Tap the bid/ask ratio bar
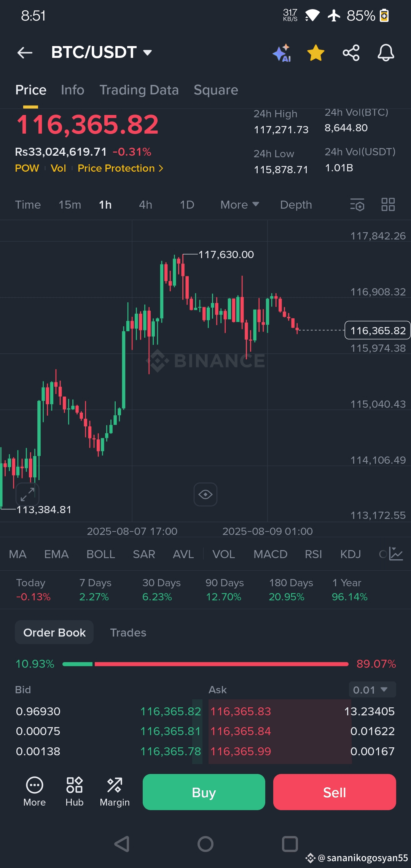This screenshot has width=411, height=868. pyautogui.click(x=205, y=664)
